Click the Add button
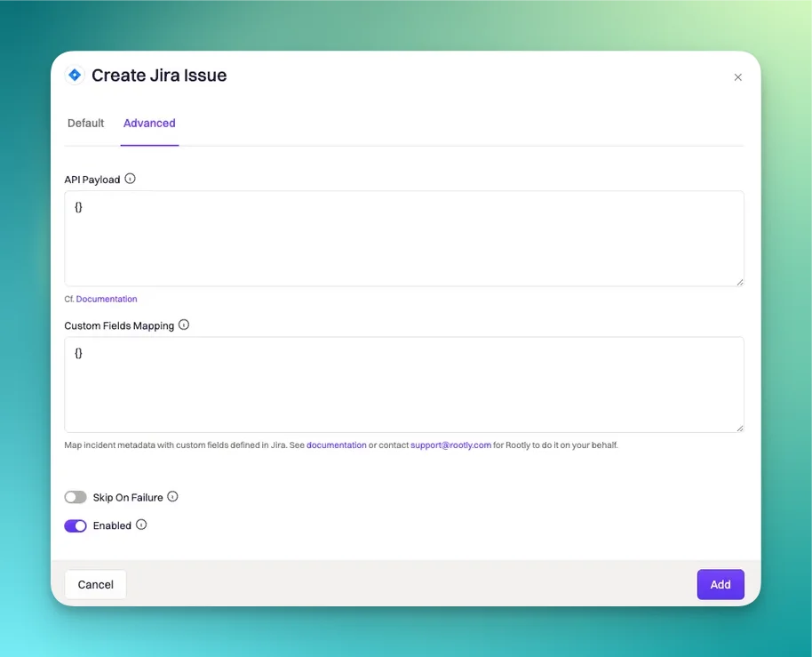Viewport: 812px width, 657px height. tap(720, 584)
